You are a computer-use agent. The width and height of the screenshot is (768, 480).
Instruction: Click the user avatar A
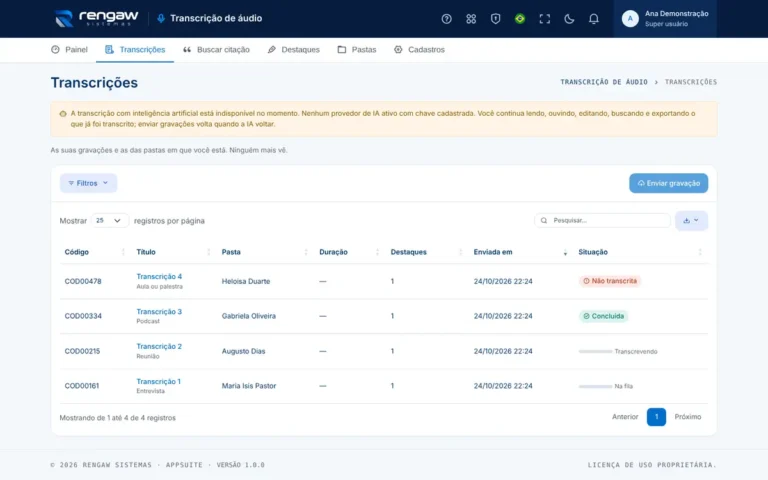tap(630, 19)
